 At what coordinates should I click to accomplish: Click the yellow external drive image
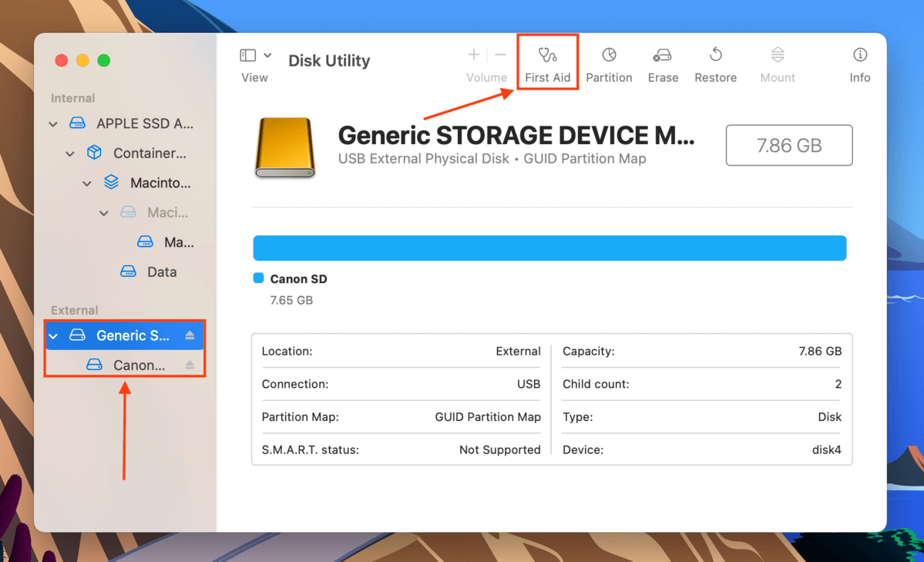(x=284, y=147)
